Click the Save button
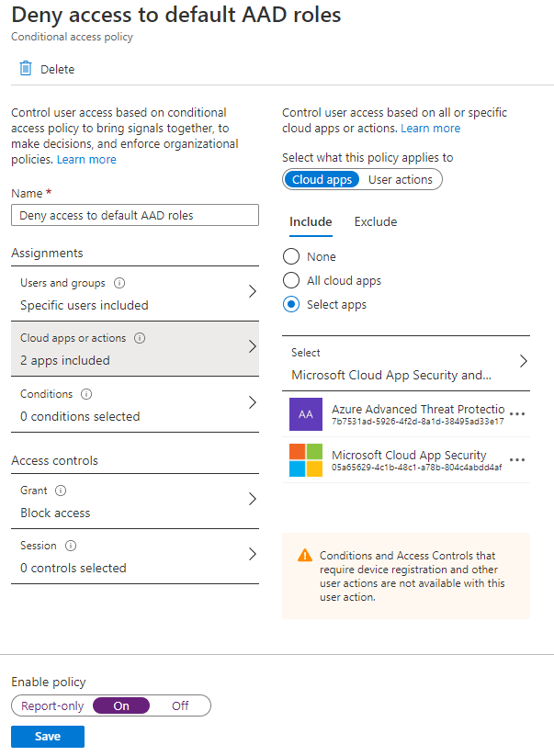 point(48,736)
